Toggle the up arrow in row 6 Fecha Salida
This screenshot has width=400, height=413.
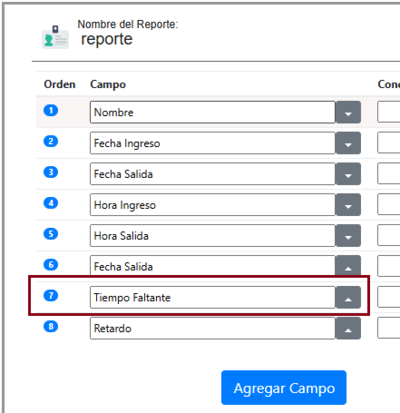(348, 266)
